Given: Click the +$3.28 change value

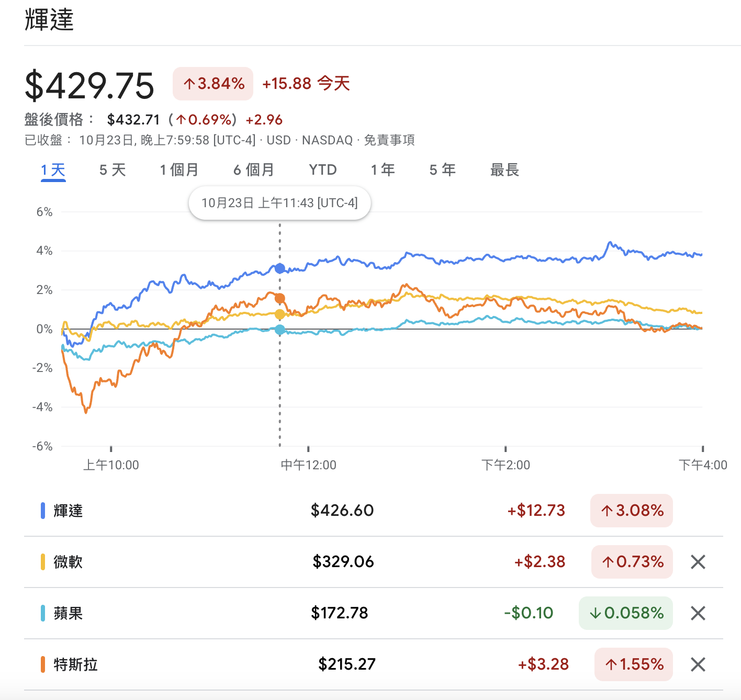Looking at the screenshot, I should 543,664.
